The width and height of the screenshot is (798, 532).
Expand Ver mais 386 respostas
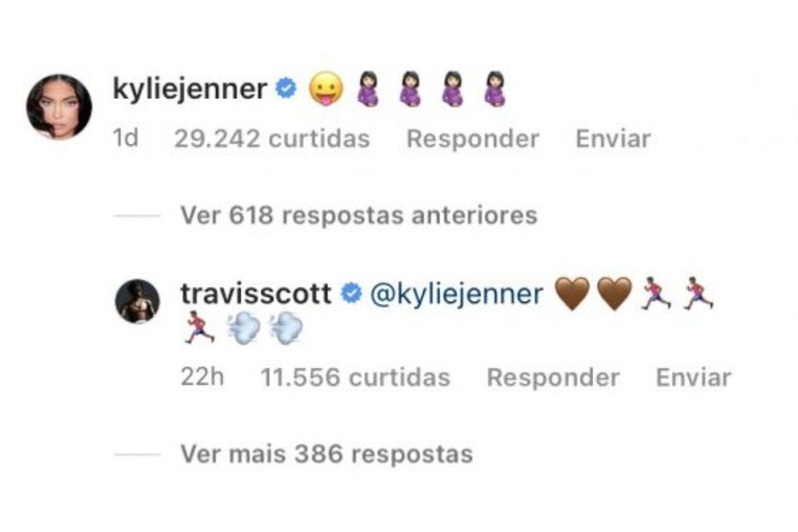[x=327, y=454]
